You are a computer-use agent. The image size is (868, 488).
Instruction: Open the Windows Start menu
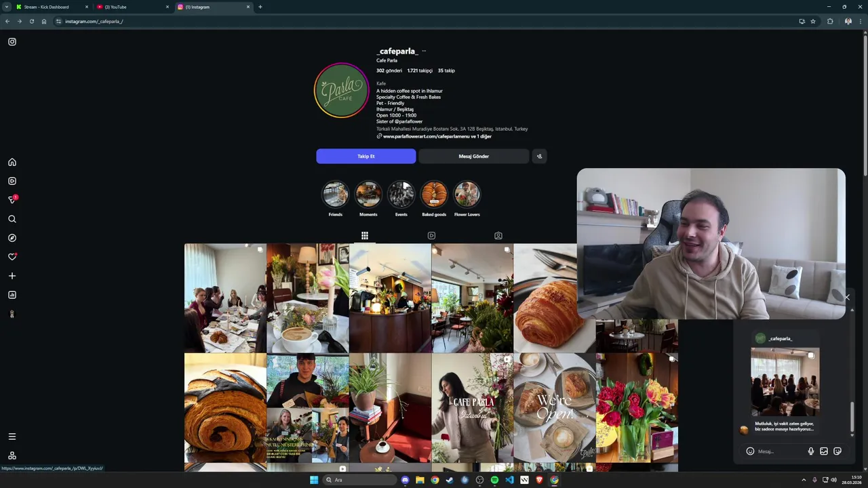point(314,480)
